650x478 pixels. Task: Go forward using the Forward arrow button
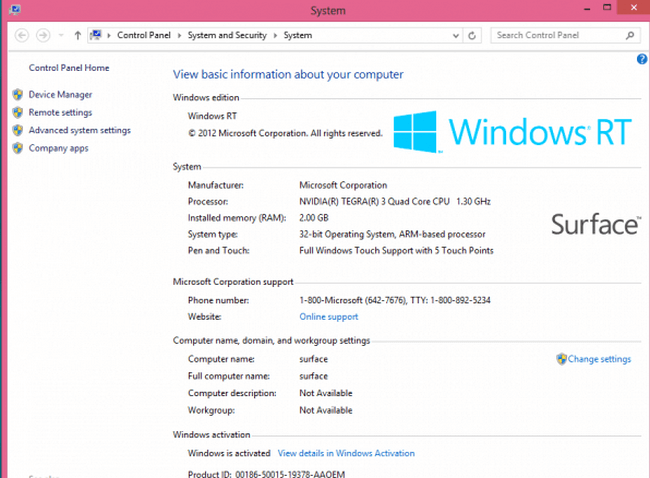click(43, 35)
